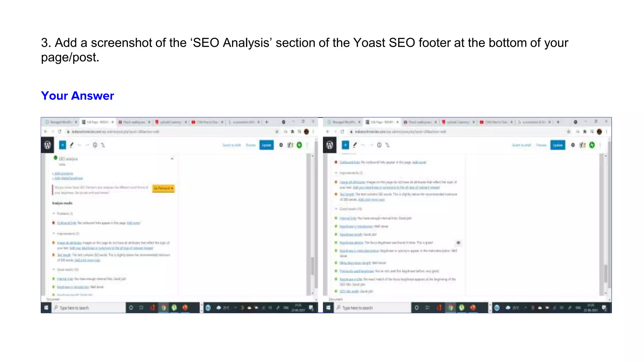
Task: Click the WordPress logo in the right editor
Action: (330, 145)
